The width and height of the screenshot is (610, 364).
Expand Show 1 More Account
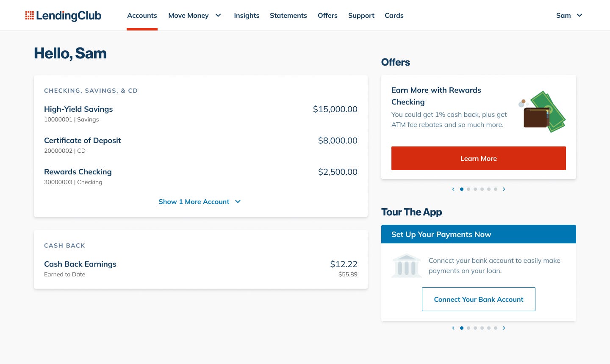200,202
